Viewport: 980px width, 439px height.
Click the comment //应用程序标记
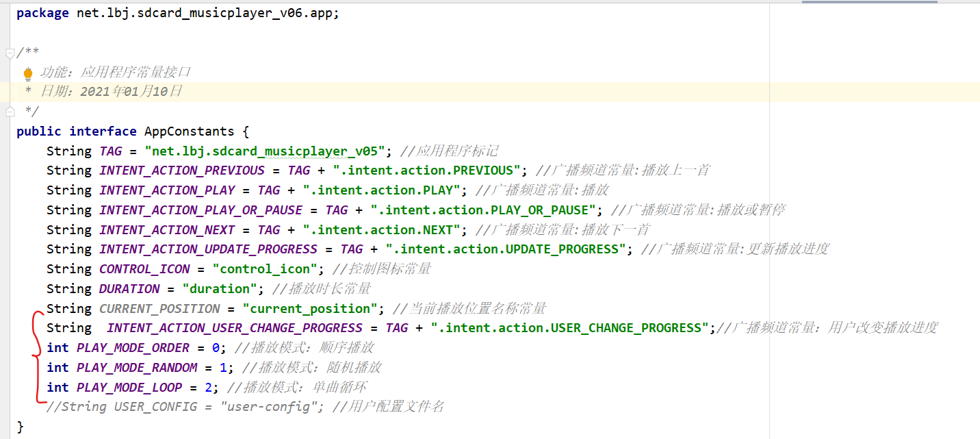[x=450, y=151]
